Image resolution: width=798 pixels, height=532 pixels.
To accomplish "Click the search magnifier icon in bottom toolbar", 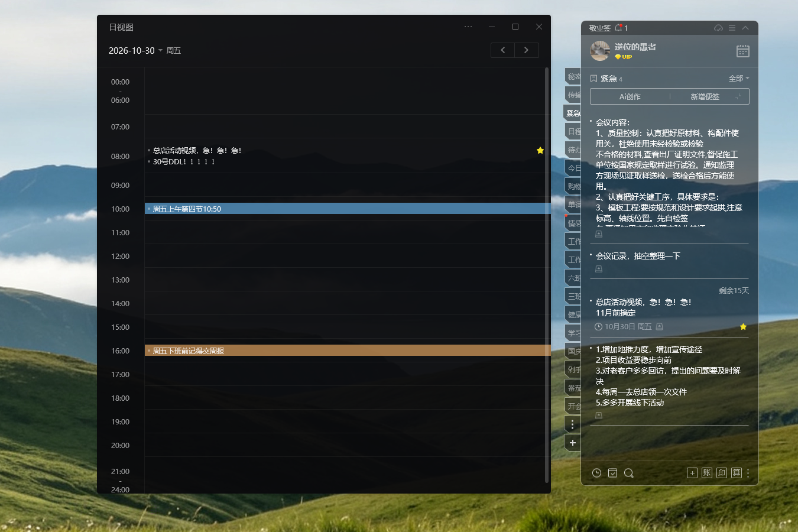I will click(629, 473).
